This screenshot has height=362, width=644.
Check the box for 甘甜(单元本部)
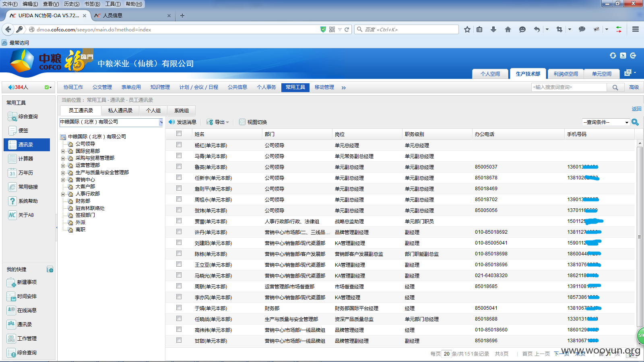pos(179,340)
